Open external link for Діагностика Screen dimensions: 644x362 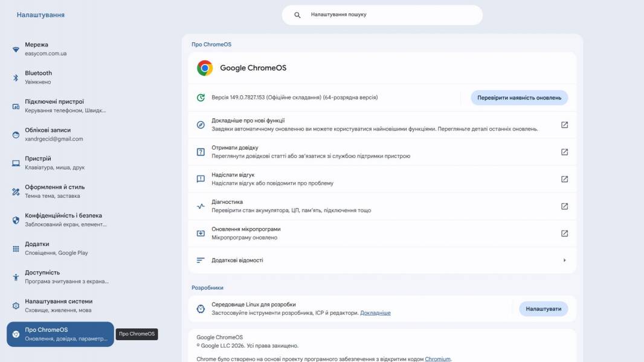[x=564, y=206]
